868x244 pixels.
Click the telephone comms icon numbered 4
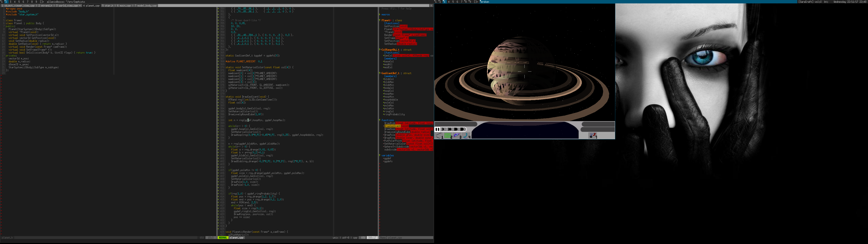pos(466,136)
